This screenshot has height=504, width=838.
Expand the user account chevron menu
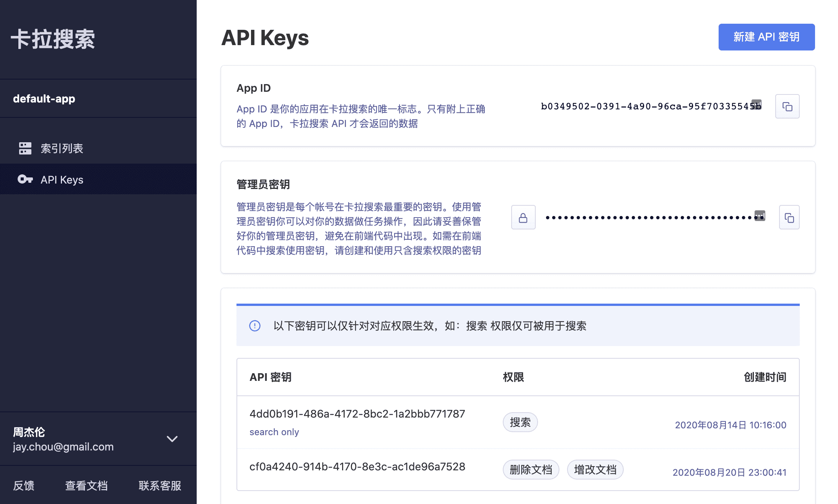[x=172, y=439]
